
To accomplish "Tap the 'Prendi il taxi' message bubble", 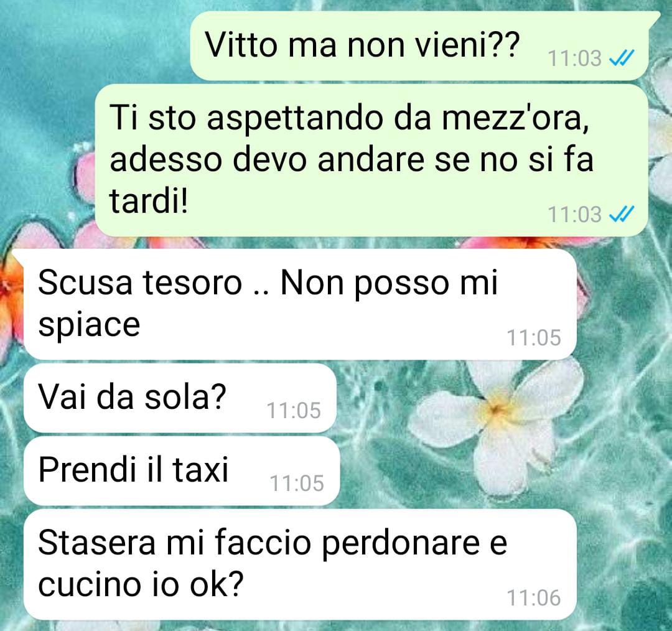I will coord(182,471).
